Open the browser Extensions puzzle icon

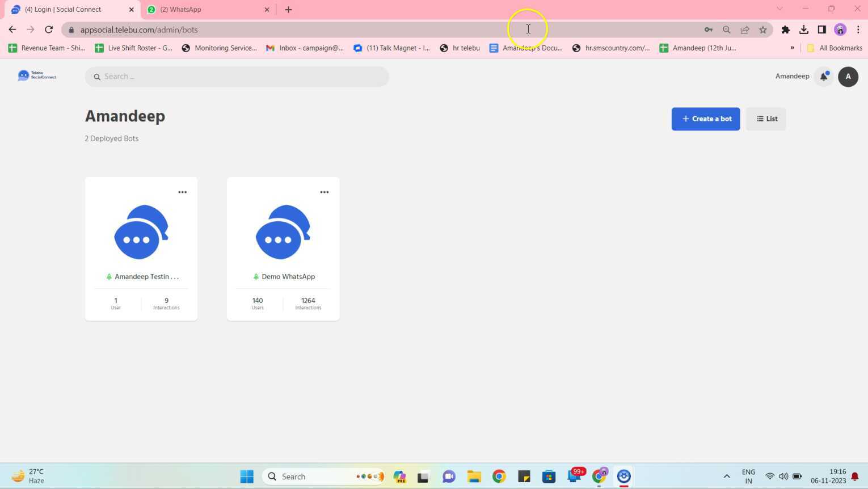785,29
